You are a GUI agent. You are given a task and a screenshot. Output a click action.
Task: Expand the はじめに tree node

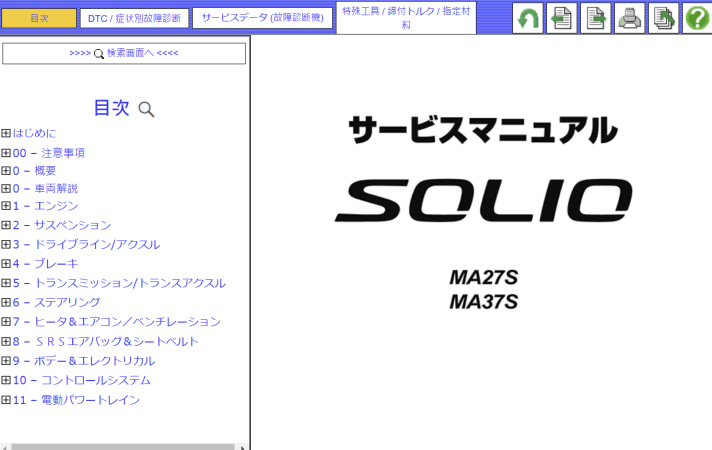[6, 133]
